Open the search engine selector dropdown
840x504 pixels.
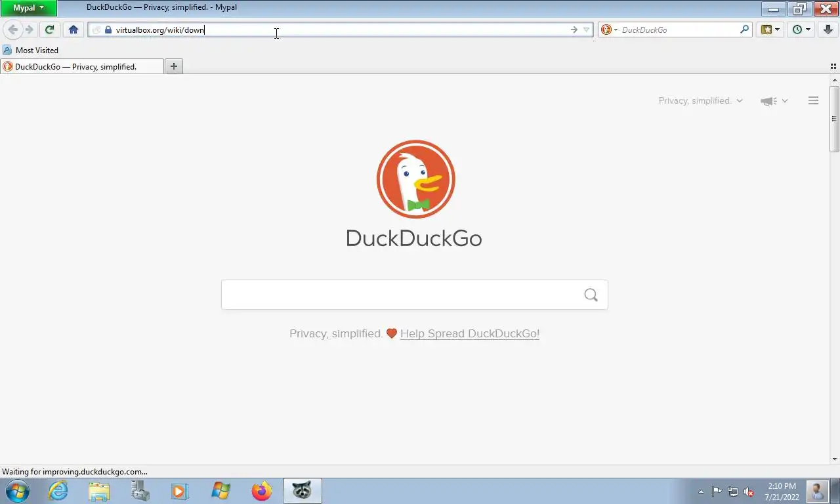click(610, 30)
